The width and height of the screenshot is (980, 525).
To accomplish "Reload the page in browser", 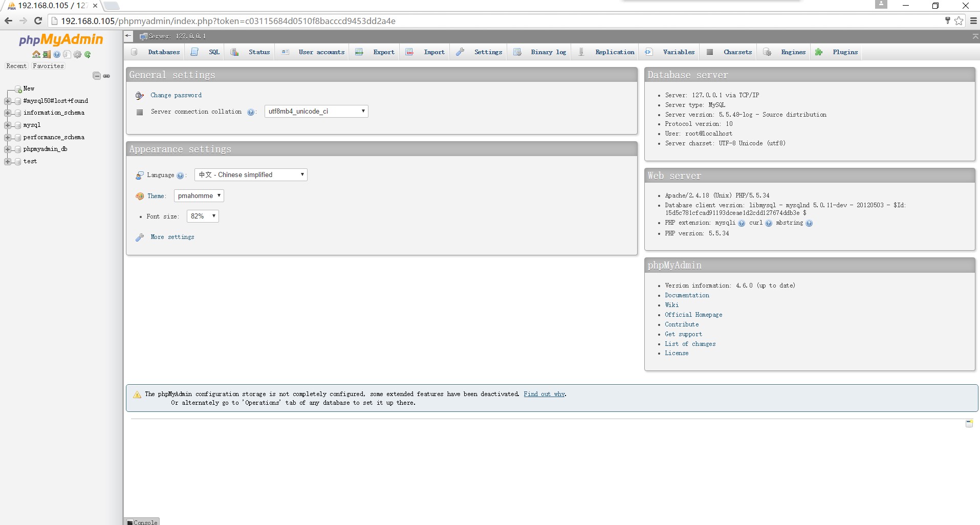I will click(38, 21).
